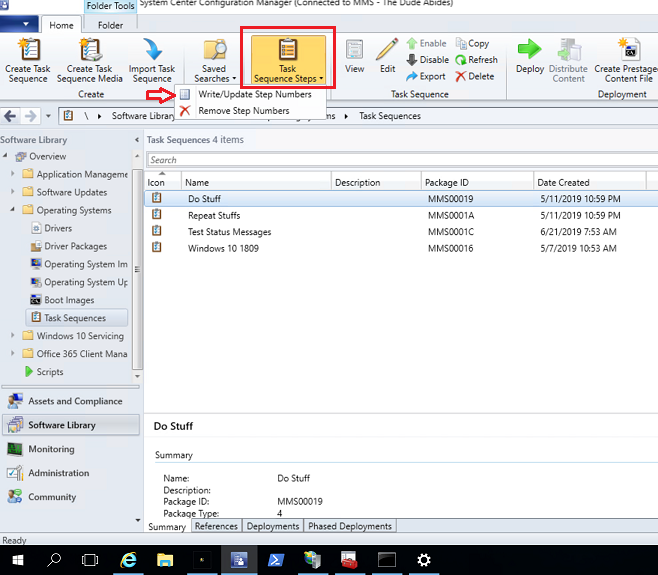Switch to the Phased Deployments tab
The height and width of the screenshot is (575, 658).
350,526
